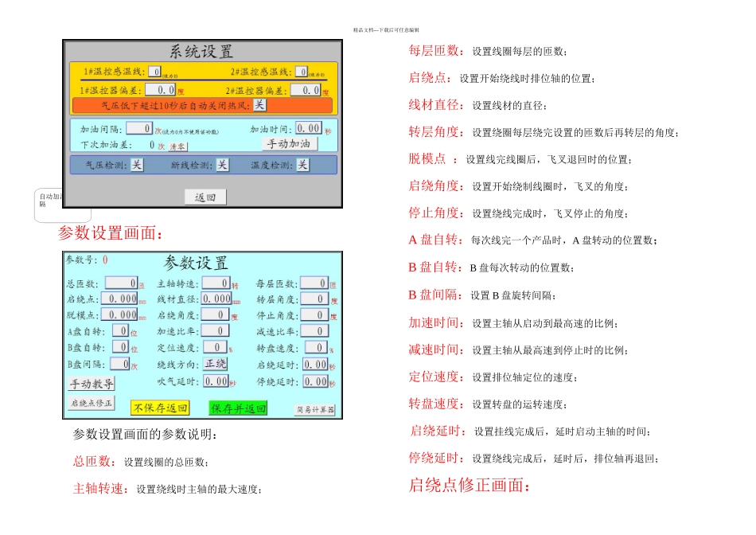Click the 定位速度 input field
The image size is (756, 535).
click(215, 347)
